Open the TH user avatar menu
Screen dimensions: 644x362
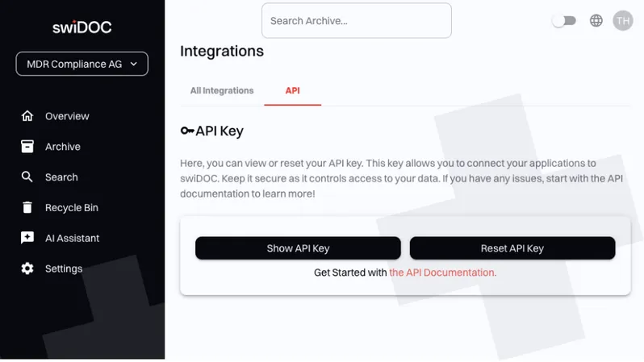tap(622, 21)
